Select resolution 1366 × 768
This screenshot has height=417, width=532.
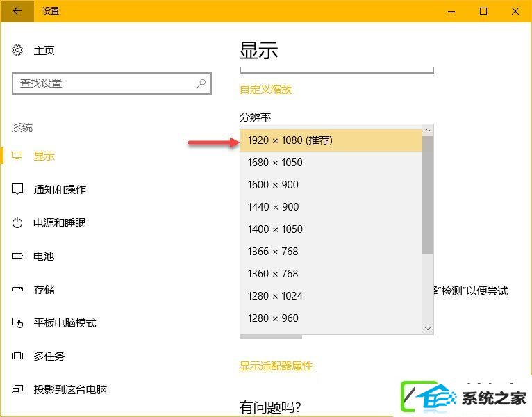click(331, 252)
